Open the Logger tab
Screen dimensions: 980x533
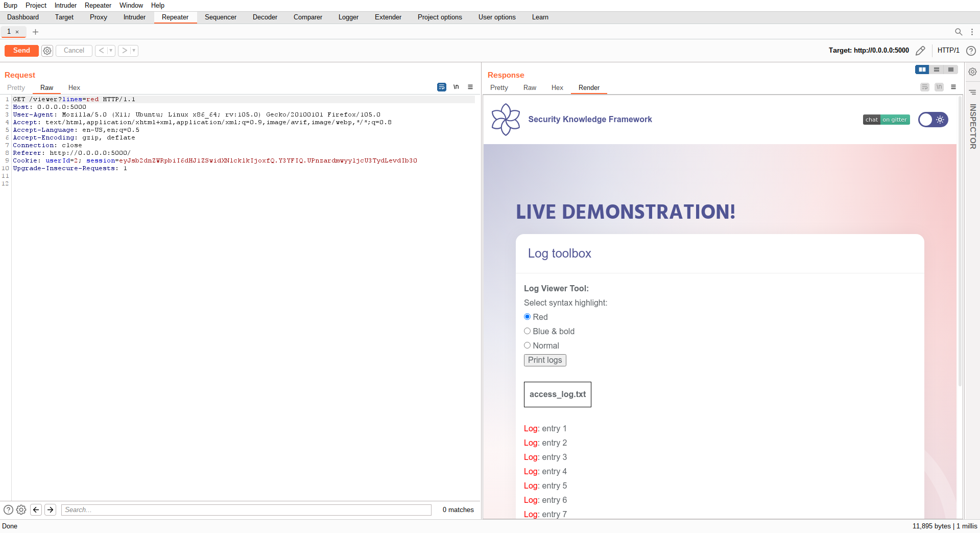(348, 17)
